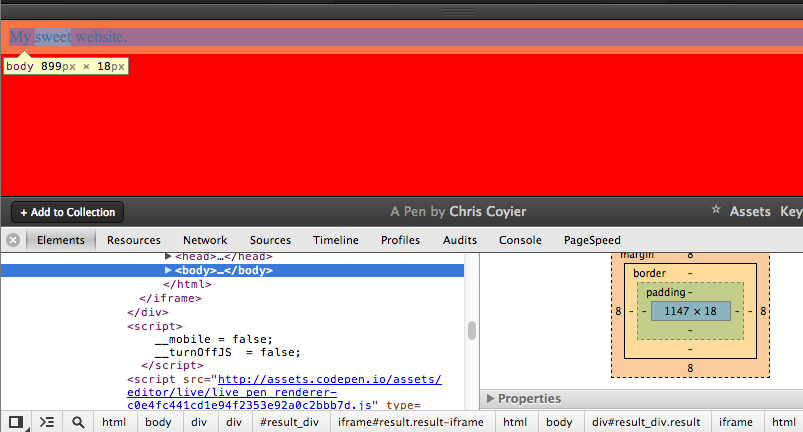
Task: Open the Assets menu
Action: pyautogui.click(x=750, y=211)
